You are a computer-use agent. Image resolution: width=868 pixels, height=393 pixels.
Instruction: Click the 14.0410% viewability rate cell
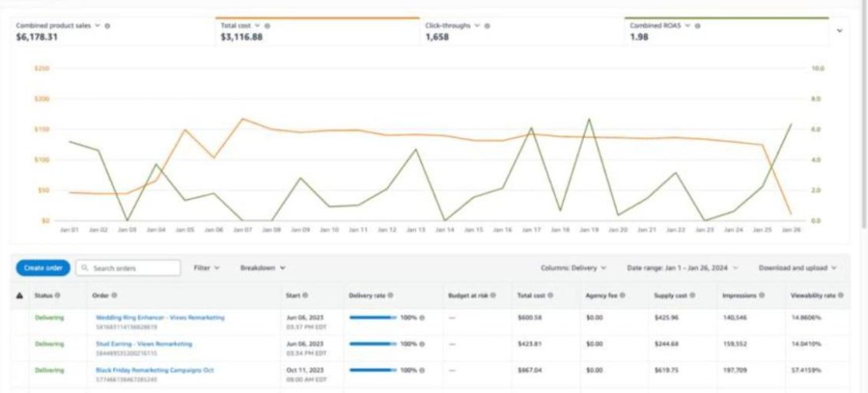(806, 344)
